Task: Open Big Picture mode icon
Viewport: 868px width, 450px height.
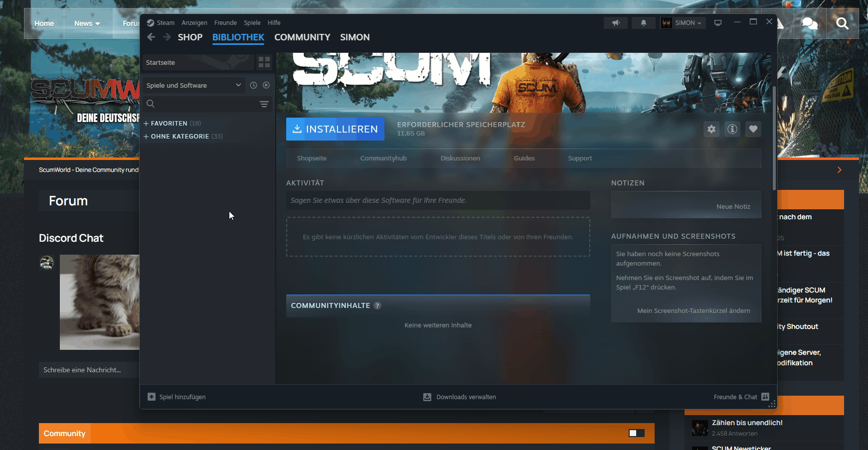Action: click(718, 23)
